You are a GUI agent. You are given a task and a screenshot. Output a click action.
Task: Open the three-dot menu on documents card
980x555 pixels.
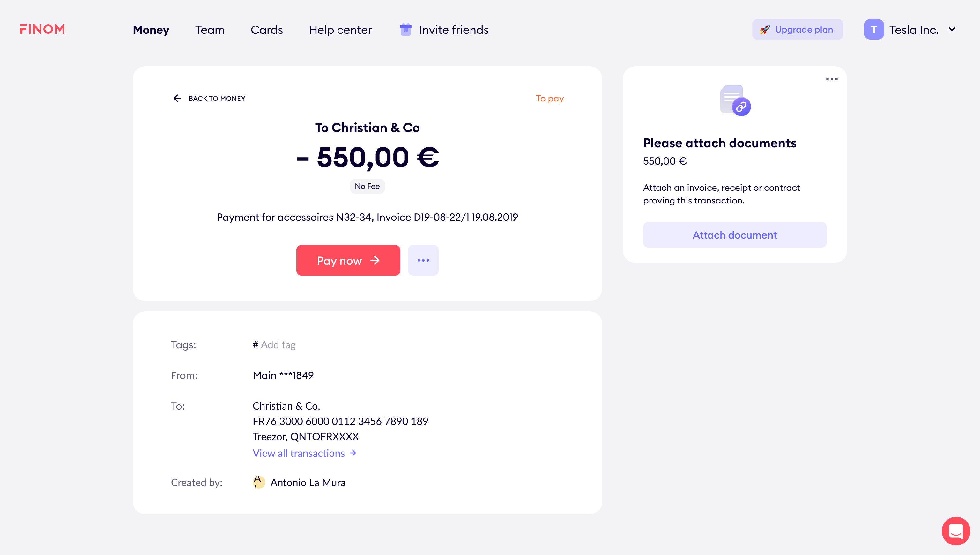coord(831,79)
